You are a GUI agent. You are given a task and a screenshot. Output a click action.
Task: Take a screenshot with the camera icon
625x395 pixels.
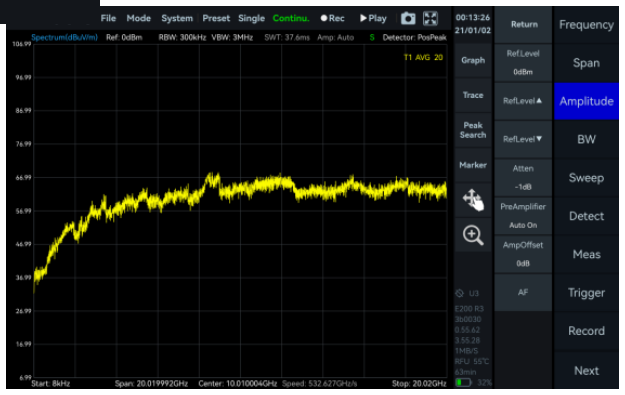coord(408,18)
